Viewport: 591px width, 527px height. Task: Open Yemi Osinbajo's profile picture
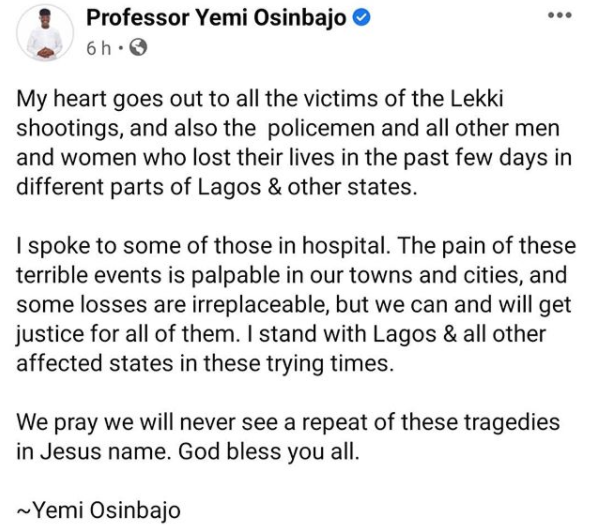(45, 33)
